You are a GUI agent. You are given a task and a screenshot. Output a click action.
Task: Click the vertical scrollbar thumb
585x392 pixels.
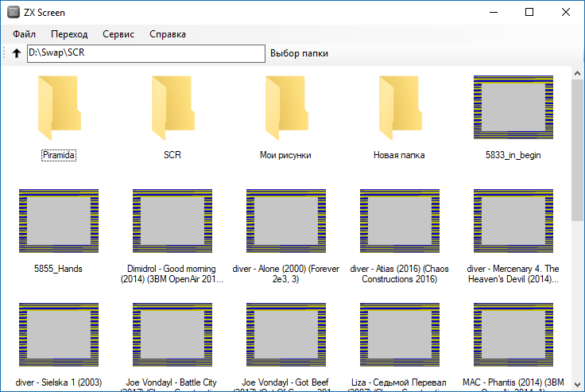click(x=577, y=150)
